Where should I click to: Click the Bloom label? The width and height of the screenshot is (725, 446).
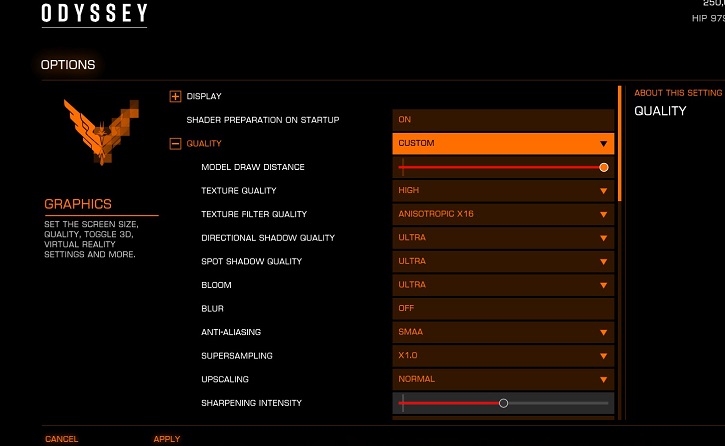point(216,285)
